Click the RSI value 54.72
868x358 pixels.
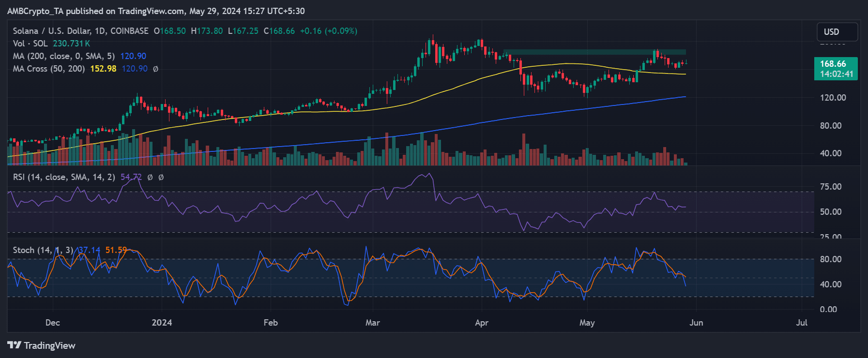point(131,177)
